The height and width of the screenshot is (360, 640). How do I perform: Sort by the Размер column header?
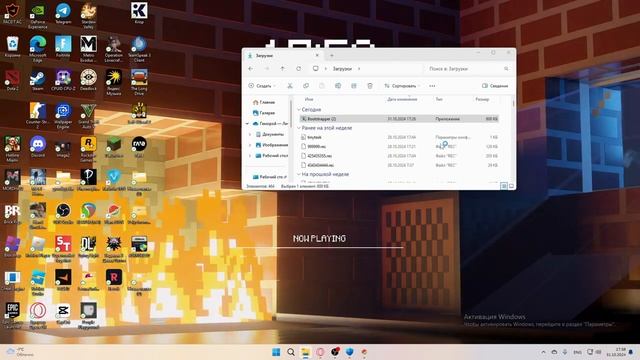(x=482, y=99)
